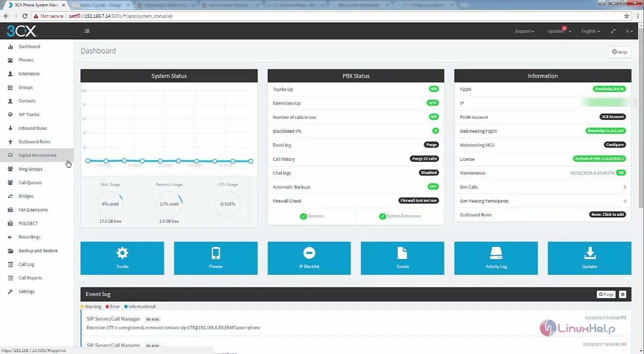Open the IP Blacklist tile
Image resolution: width=644 pixels, height=354 pixels.
pyautogui.click(x=309, y=258)
